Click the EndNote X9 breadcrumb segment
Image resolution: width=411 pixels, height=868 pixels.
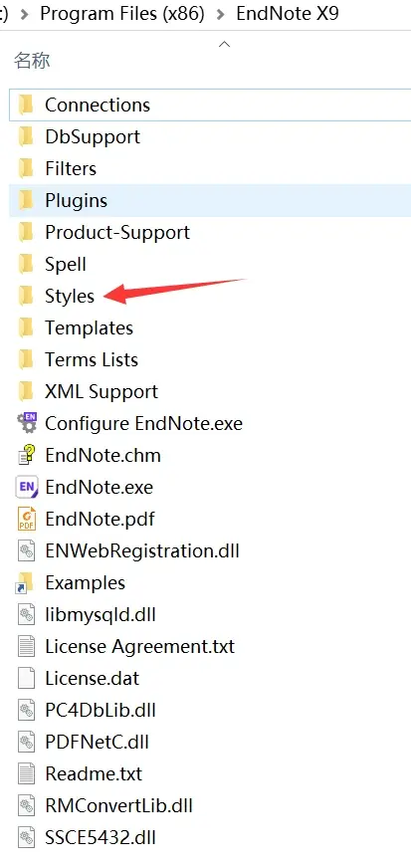pos(287,13)
